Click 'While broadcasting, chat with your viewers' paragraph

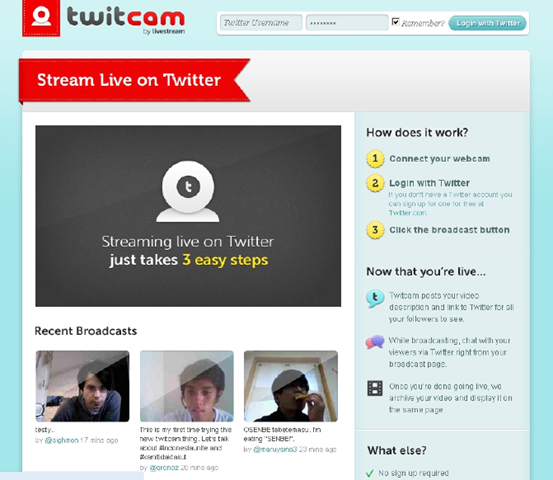[x=450, y=352]
